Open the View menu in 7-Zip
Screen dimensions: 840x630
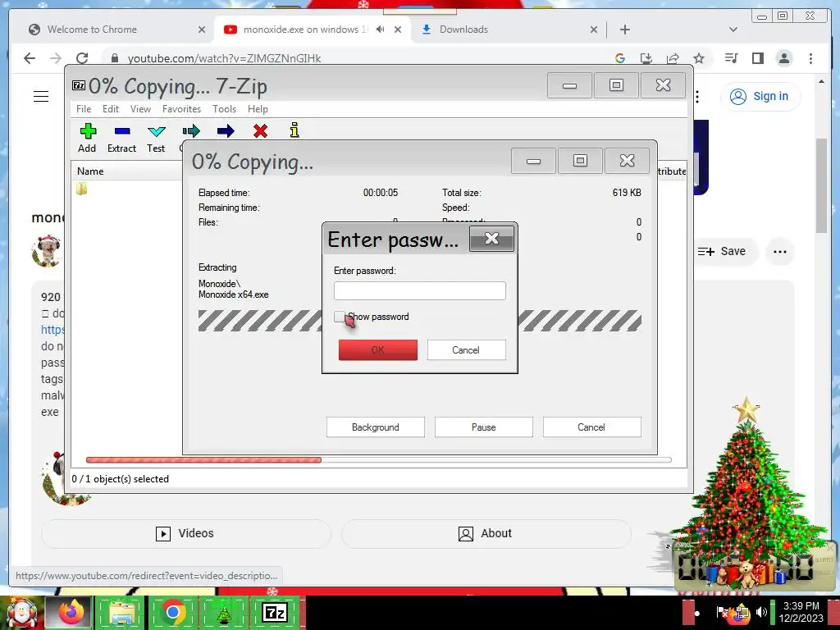140,109
